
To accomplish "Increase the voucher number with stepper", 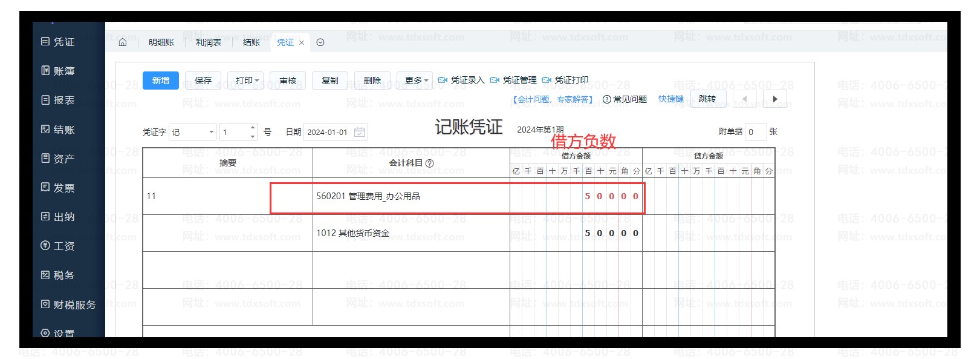I will (253, 128).
